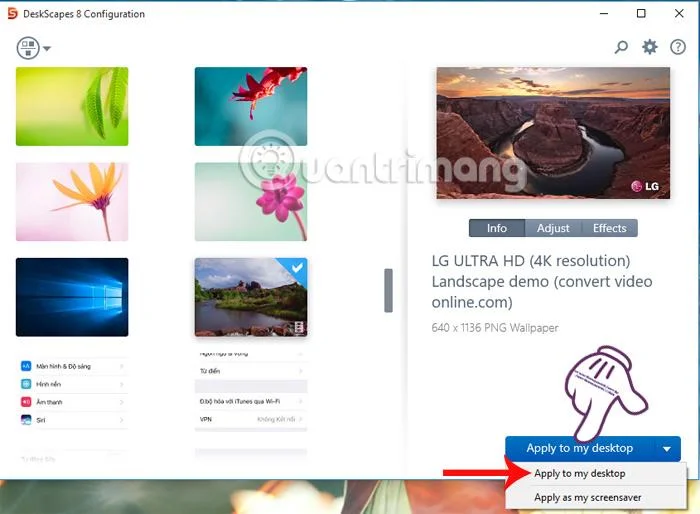Open the settings gear icon
This screenshot has height=514, width=700.
point(650,46)
